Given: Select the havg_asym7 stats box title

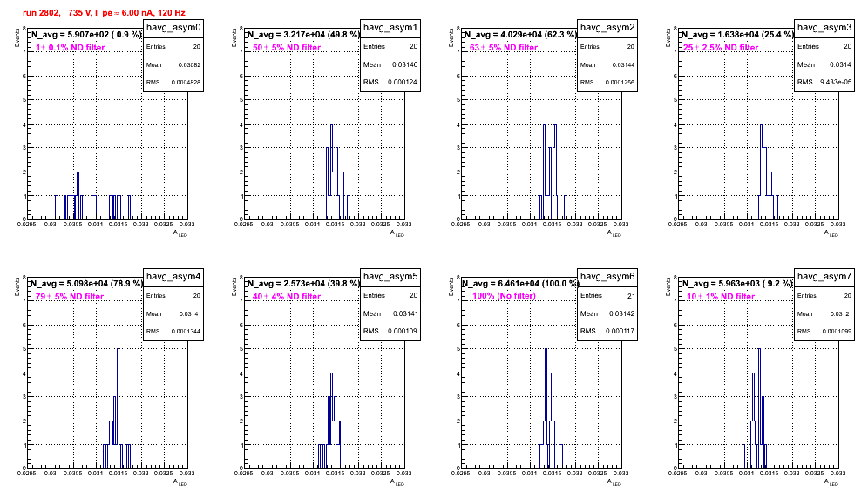Looking at the screenshot, I should click(x=824, y=276).
